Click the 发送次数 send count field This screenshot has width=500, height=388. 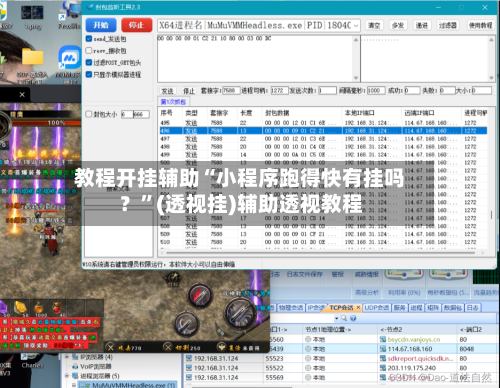327,90
